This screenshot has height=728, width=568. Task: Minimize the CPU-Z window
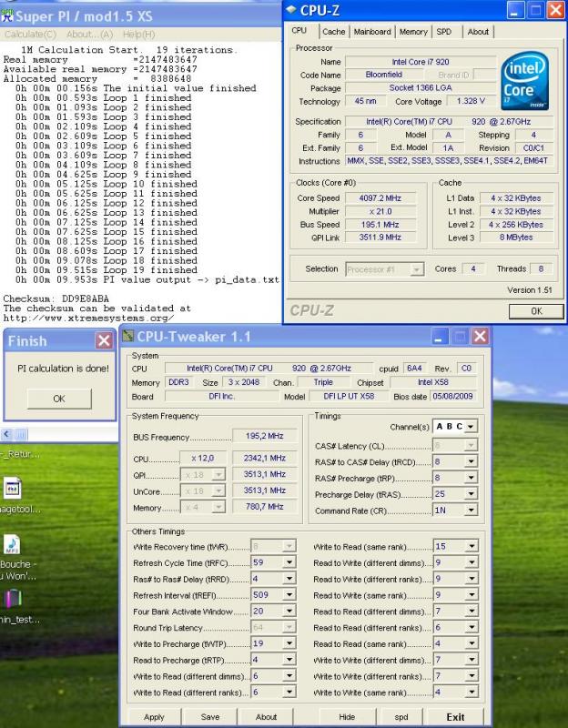[x=515, y=10]
